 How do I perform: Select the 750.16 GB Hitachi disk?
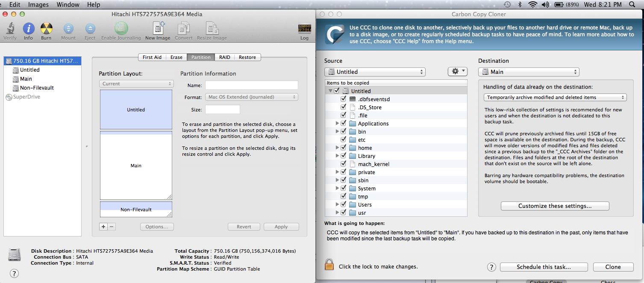pos(42,61)
